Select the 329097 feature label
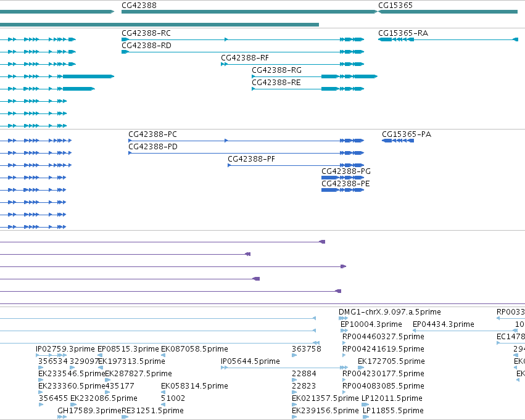The height and width of the screenshot is (420, 525). tap(84, 361)
